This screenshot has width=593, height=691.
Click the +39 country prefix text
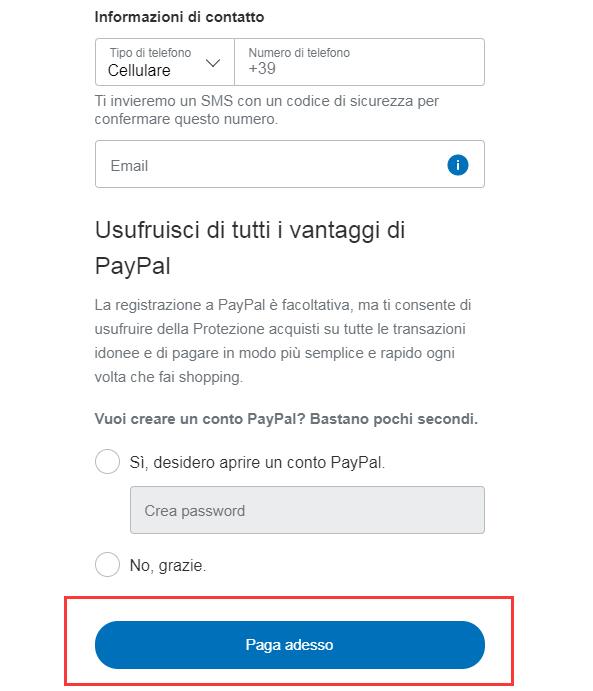(x=262, y=68)
